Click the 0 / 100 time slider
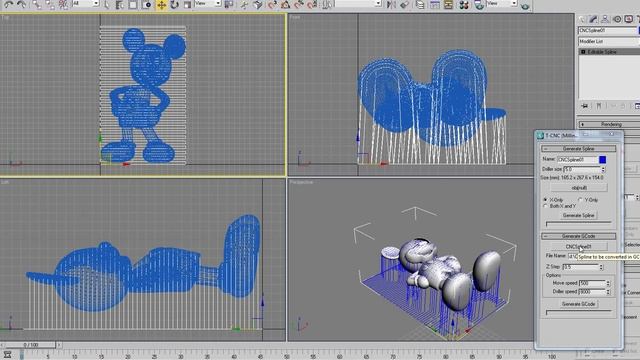This screenshot has height=360, width=640. click(x=31, y=345)
